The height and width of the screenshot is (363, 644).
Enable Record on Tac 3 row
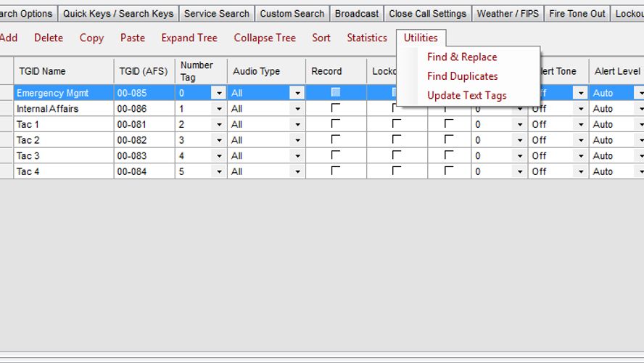pyautogui.click(x=336, y=155)
